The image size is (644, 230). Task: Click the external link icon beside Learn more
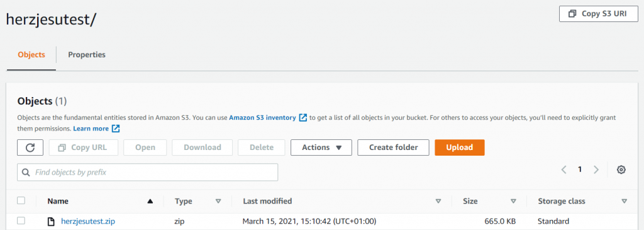(x=116, y=129)
